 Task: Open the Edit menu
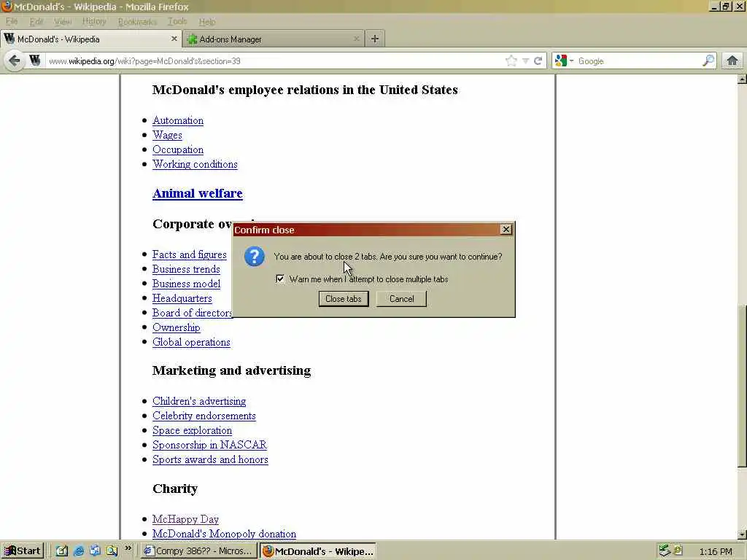click(x=36, y=21)
